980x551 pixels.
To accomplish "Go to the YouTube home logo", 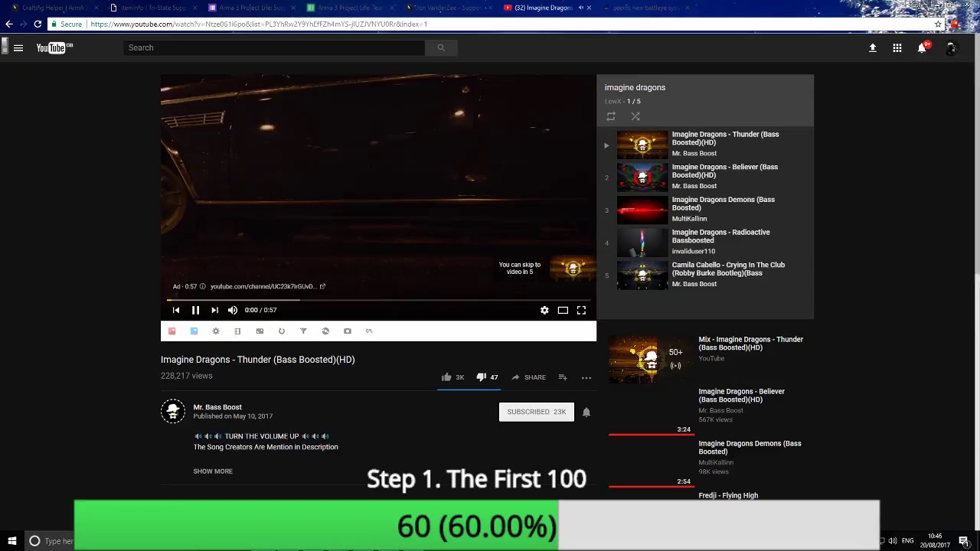I will [54, 48].
